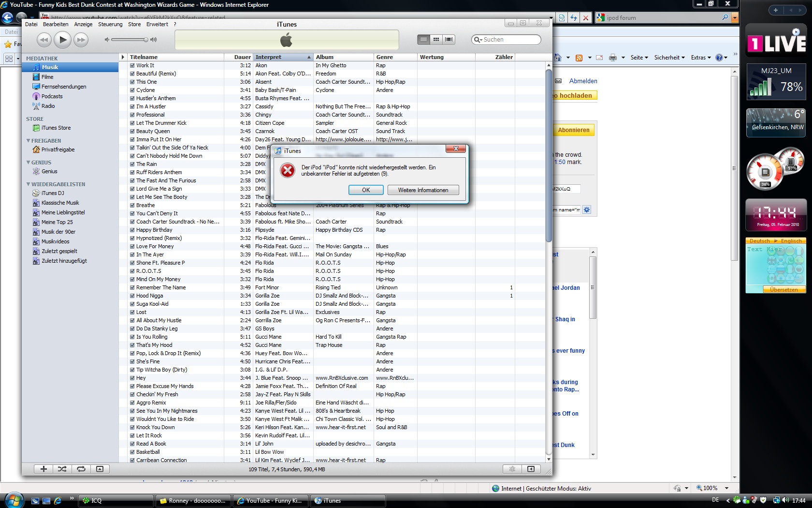Viewport: 812px width, 508px height.
Task: Click the Weitere Informationen button
Action: click(423, 190)
